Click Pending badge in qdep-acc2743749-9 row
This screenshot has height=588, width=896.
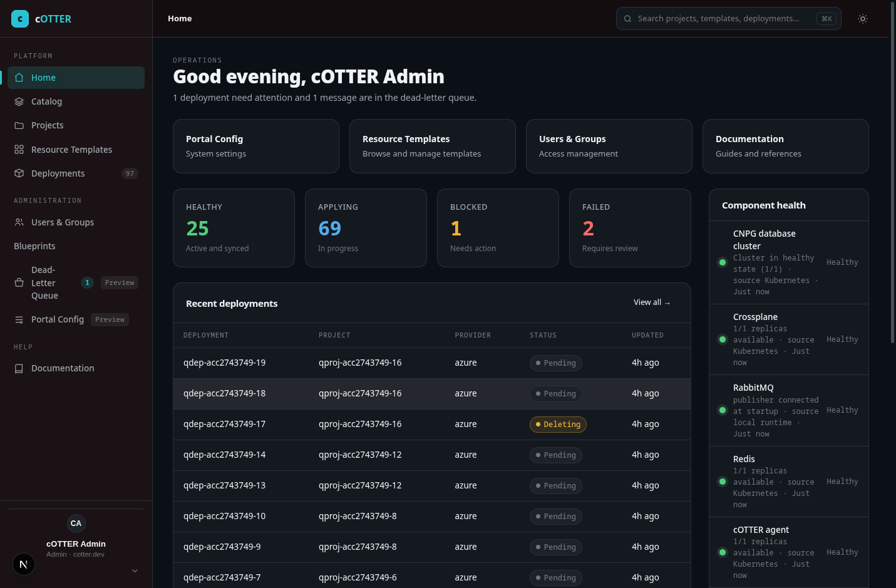[556, 547]
